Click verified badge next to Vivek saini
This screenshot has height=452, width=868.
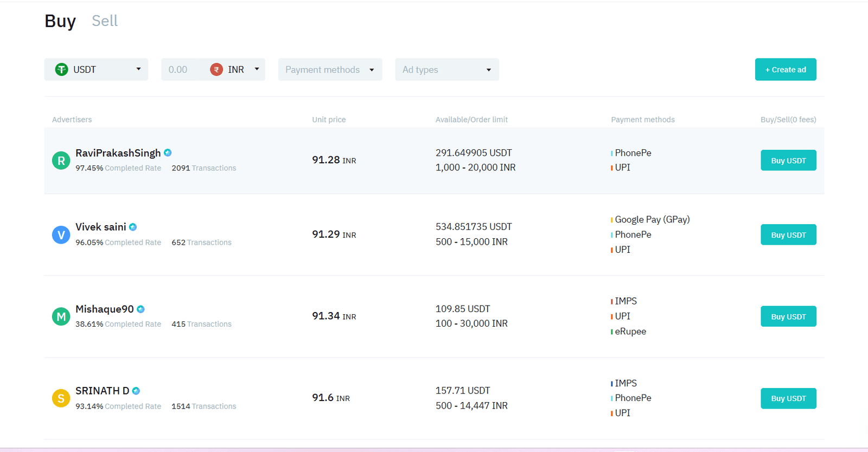coord(133,227)
